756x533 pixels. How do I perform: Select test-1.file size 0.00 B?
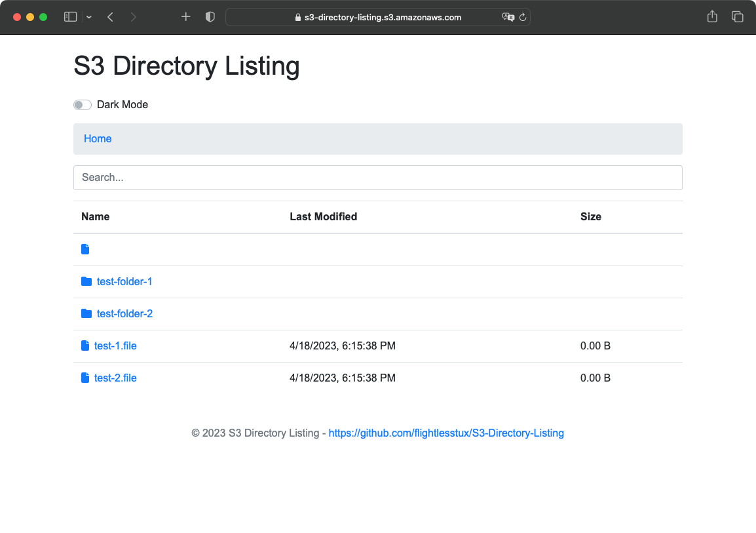pos(595,346)
